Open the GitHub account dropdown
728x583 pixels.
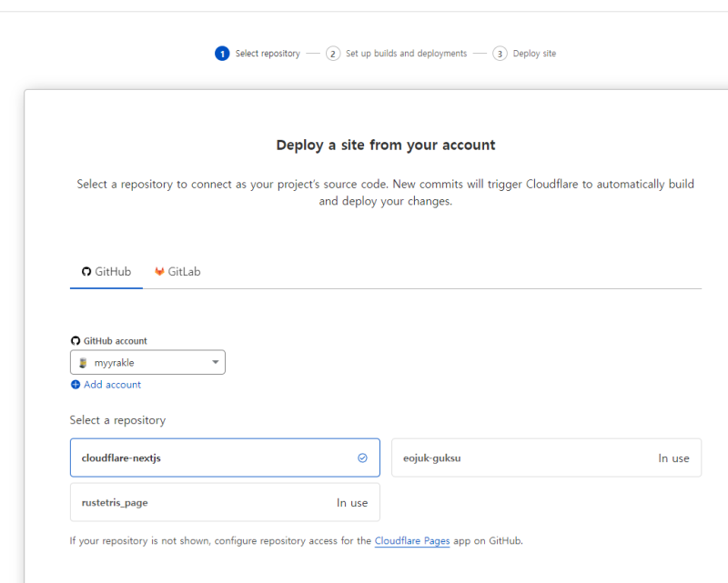point(147,363)
